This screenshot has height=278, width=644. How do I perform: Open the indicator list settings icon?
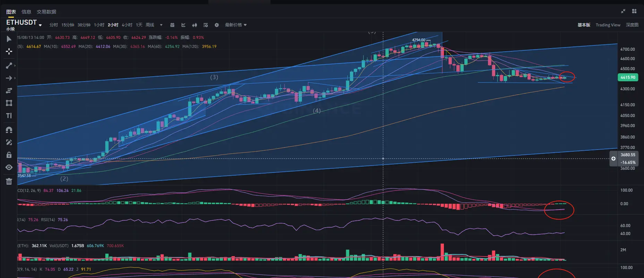pyautogui.click(x=206, y=25)
